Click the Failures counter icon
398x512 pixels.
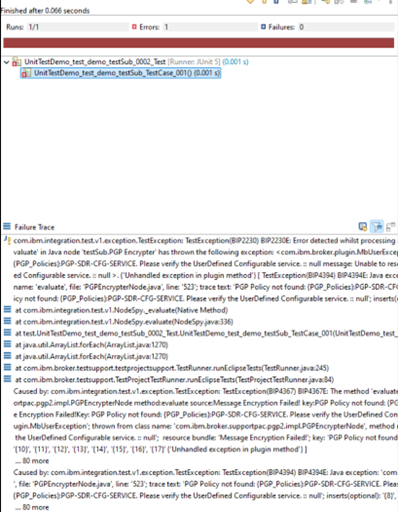263,27
